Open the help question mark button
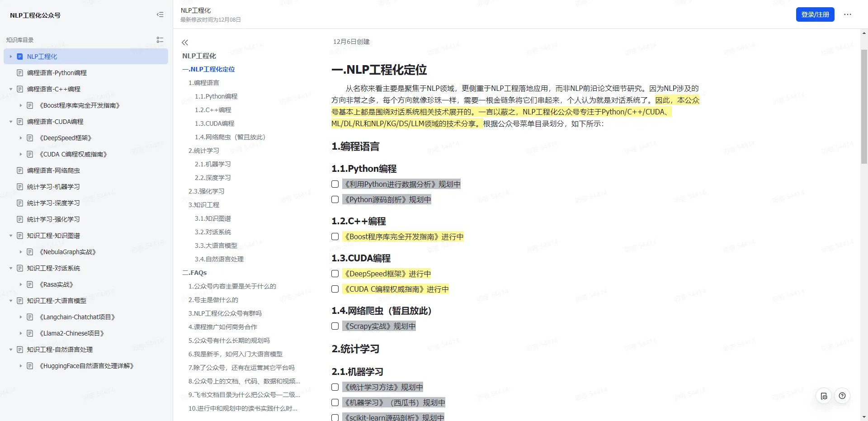 842,396
